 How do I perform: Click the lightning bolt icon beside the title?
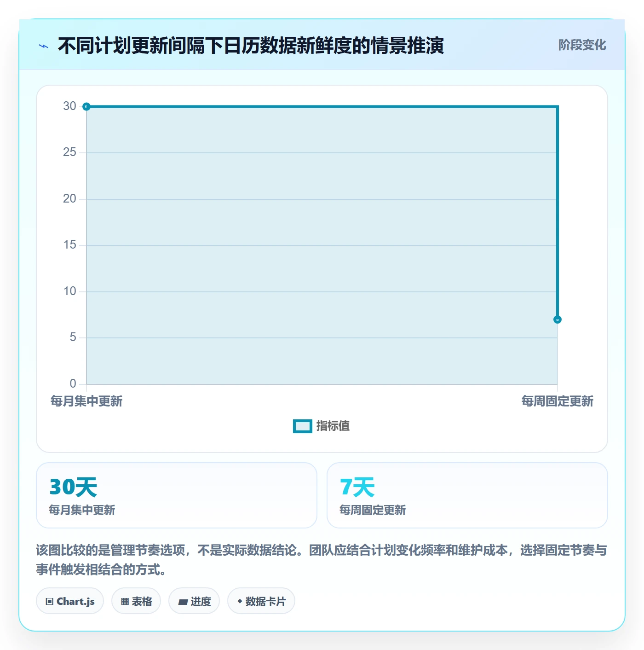tap(44, 46)
